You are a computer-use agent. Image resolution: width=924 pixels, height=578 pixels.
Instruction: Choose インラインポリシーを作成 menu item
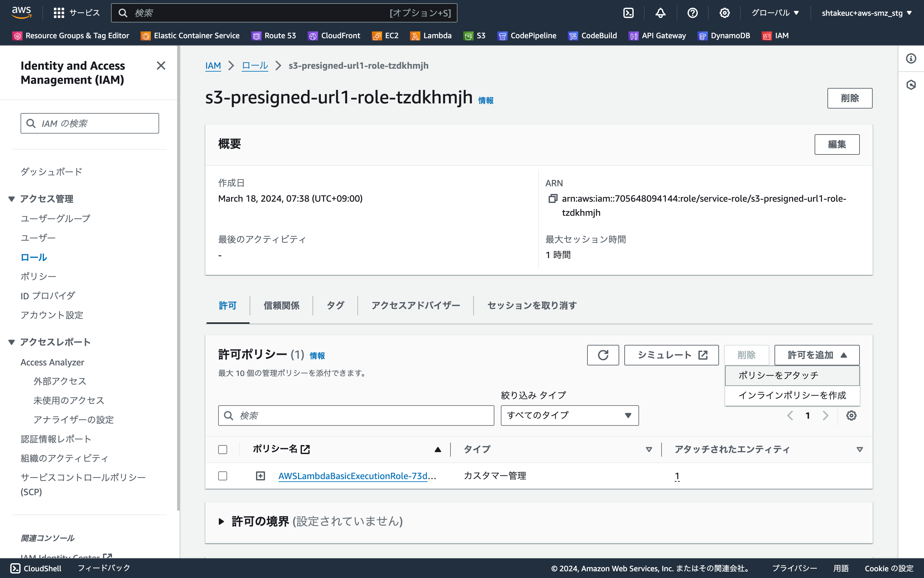792,395
